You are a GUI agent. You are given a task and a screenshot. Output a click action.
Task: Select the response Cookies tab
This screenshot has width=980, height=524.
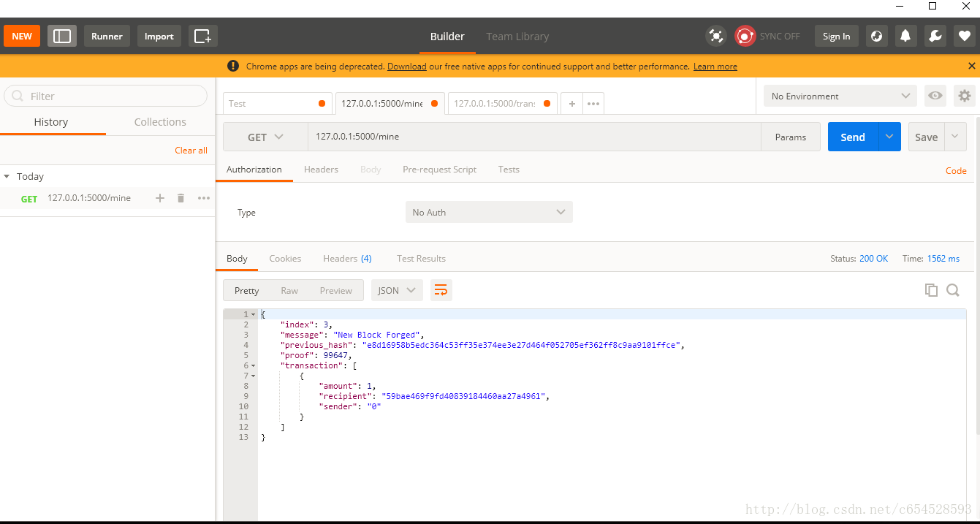tap(285, 259)
